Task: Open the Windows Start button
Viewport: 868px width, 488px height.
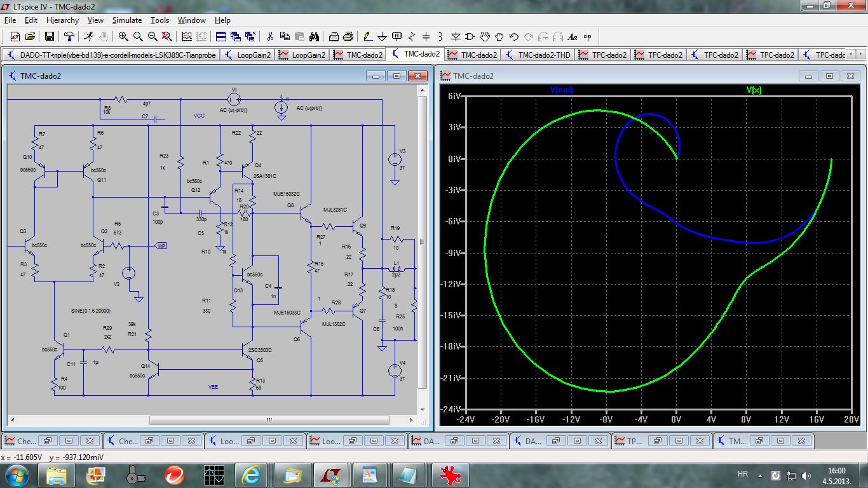Action: [17, 475]
